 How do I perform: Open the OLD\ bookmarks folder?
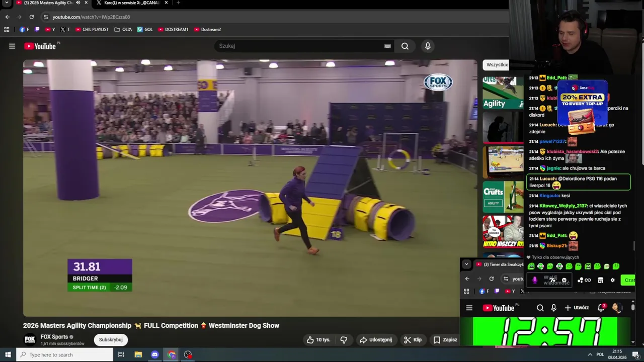123,29
